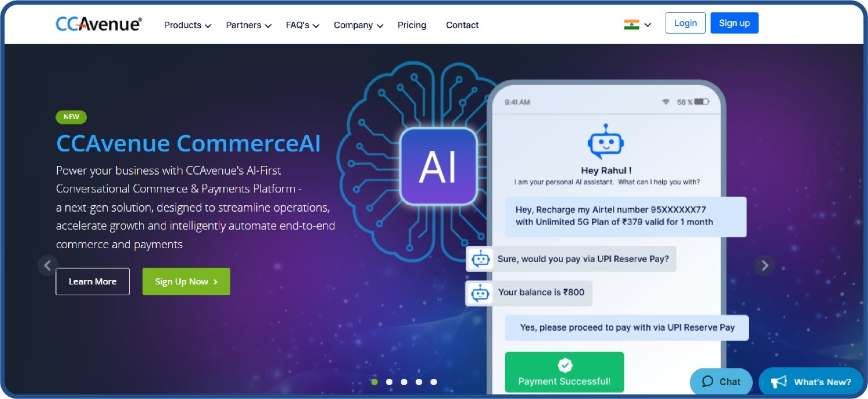Click the 'Hey Rahul !' greeting text

pos(606,171)
